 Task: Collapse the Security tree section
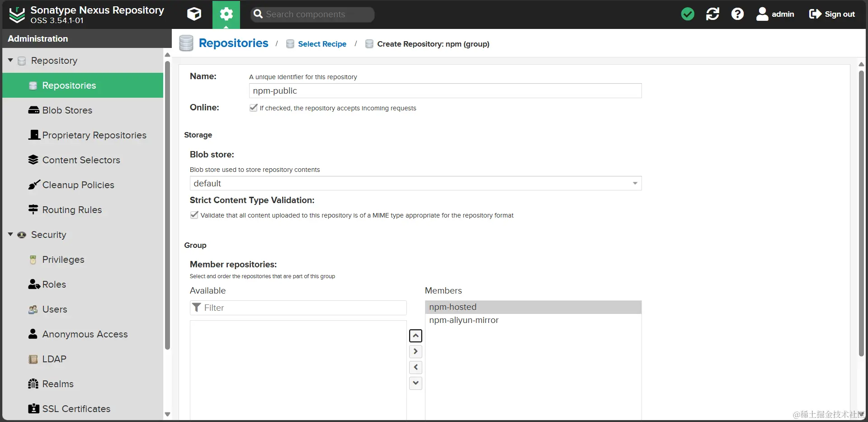click(x=10, y=234)
